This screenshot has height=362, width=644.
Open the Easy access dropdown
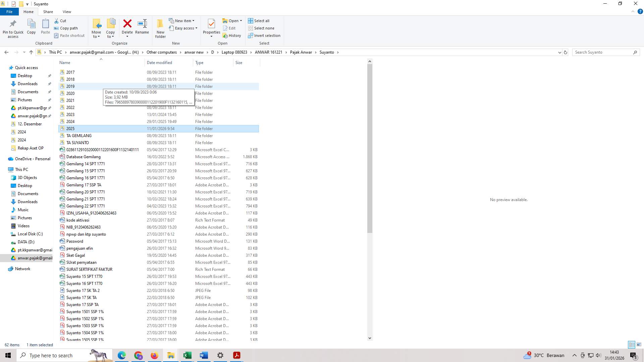point(183,28)
